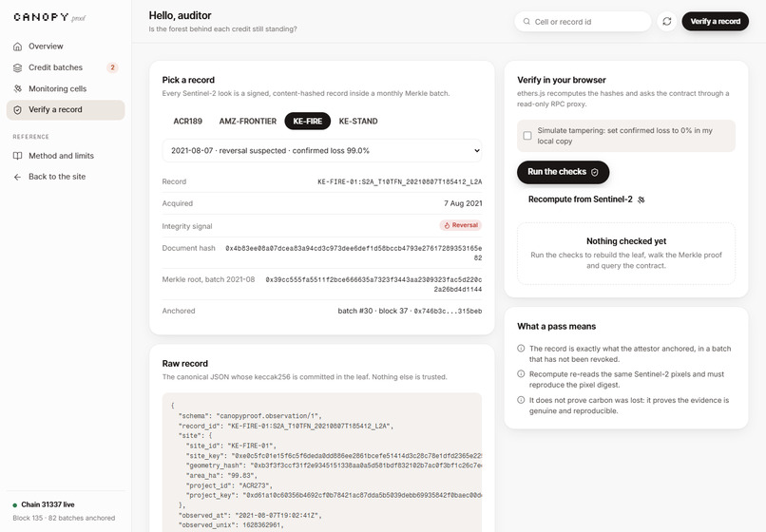
Task: Click the satellite icon beside Recompute from Sentinel-2
Action: pyautogui.click(x=641, y=199)
